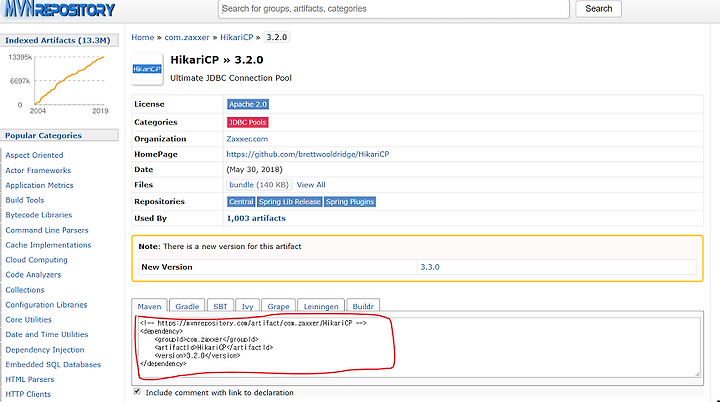
Task: Open the Collections category
Action: point(25,290)
